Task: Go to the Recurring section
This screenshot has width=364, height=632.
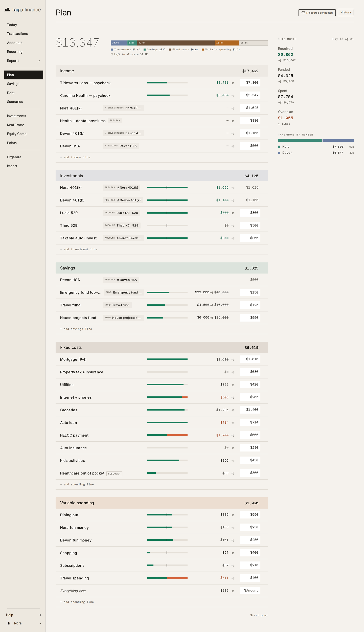Action: coord(15,52)
